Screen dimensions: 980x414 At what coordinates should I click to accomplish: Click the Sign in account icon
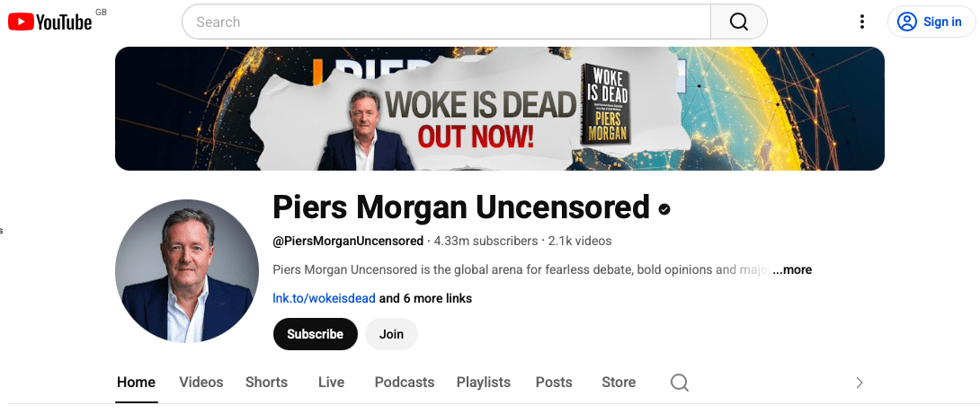coord(906,22)
